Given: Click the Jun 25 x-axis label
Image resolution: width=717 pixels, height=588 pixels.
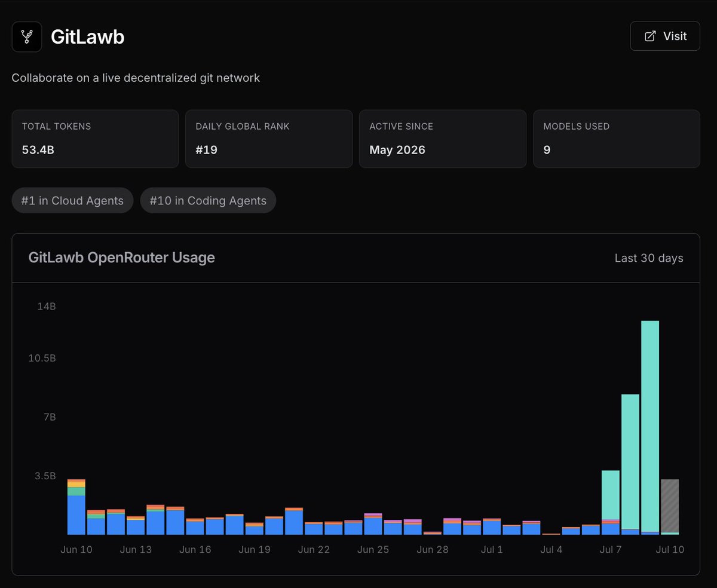Looking at the screenshot, I should click(373, 549).
